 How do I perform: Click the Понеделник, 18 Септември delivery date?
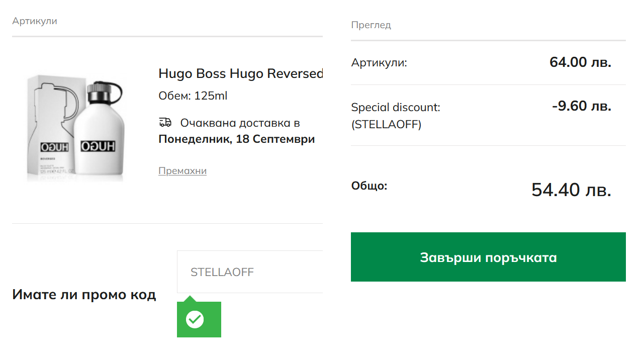237,139
